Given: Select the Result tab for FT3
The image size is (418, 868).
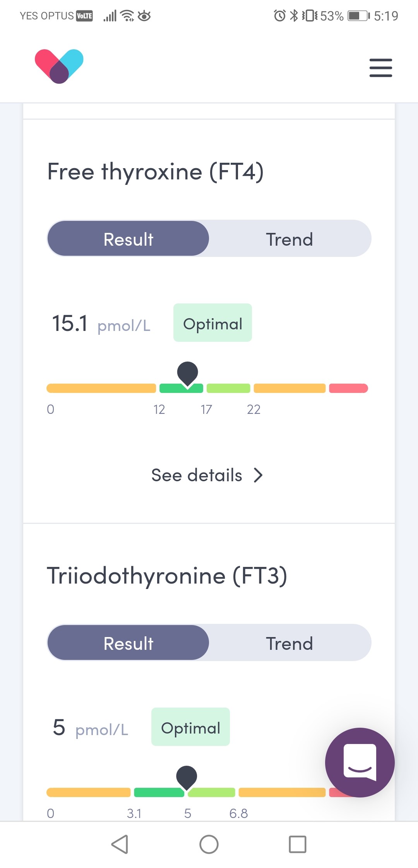Looking at the screenshot, I should [128, 643].
